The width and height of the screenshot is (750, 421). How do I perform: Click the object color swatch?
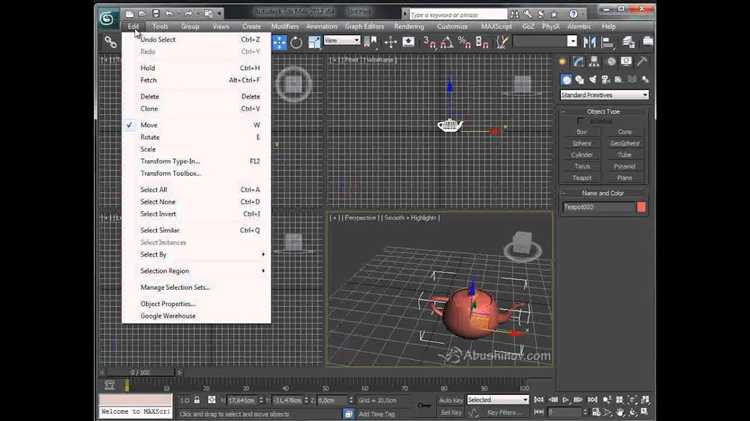click(x=641, y=207)
